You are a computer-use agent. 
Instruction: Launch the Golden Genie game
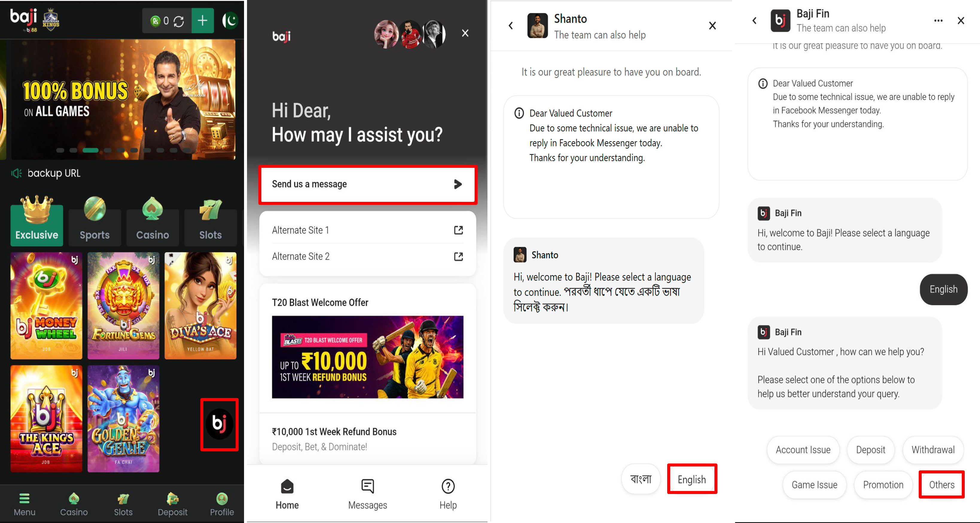(123, 419)
